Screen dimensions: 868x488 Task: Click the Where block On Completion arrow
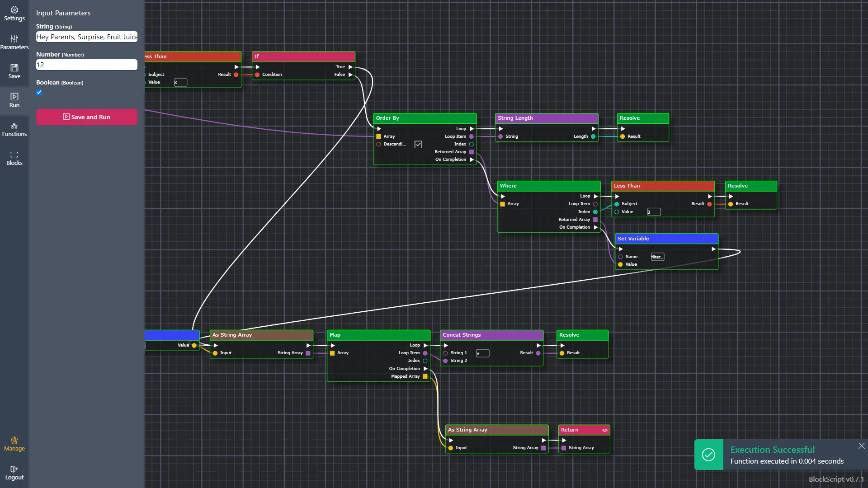click(596, 227)
